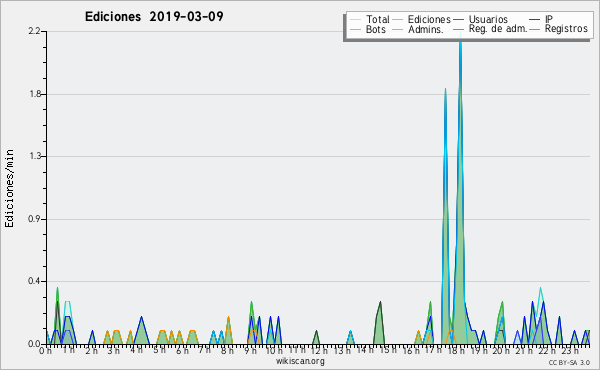
Task: Click the y-axis value 0.4
Action: tap(34, 281)
